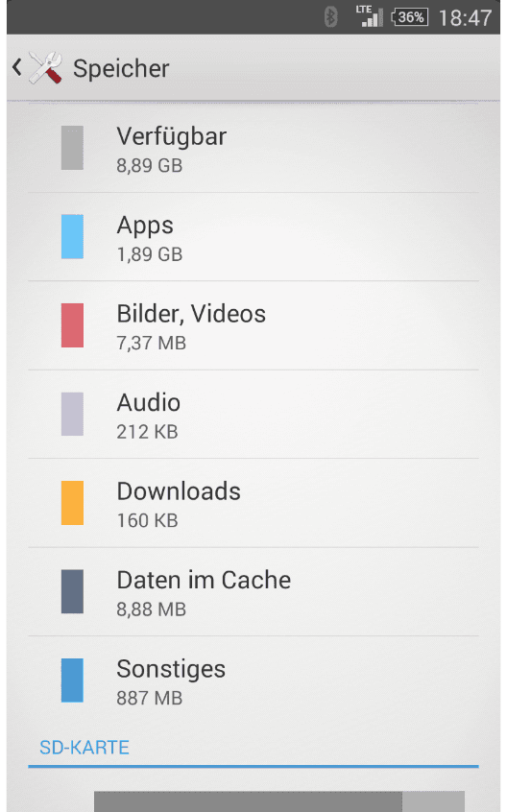Image resolution: width=507 pixels, height=812 pixels.
Task: Tap the lavender Audio color swatch
Action: pos(73,414)
